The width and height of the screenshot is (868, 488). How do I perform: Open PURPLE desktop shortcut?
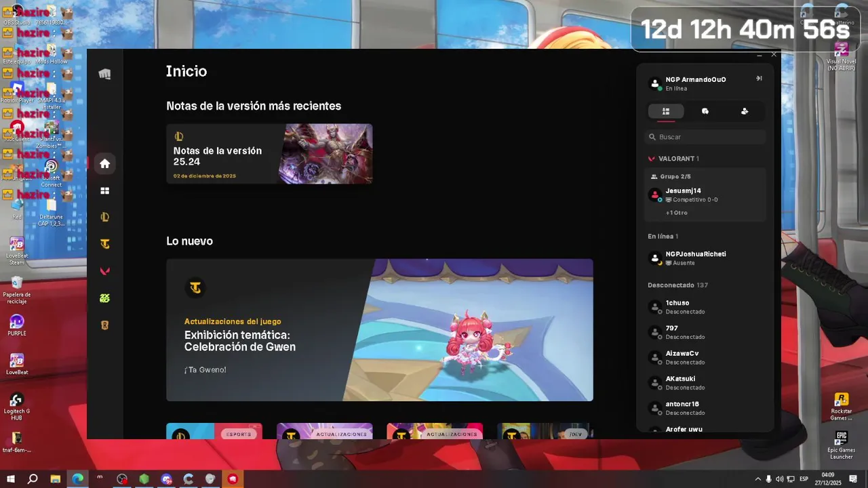(17, 325)
